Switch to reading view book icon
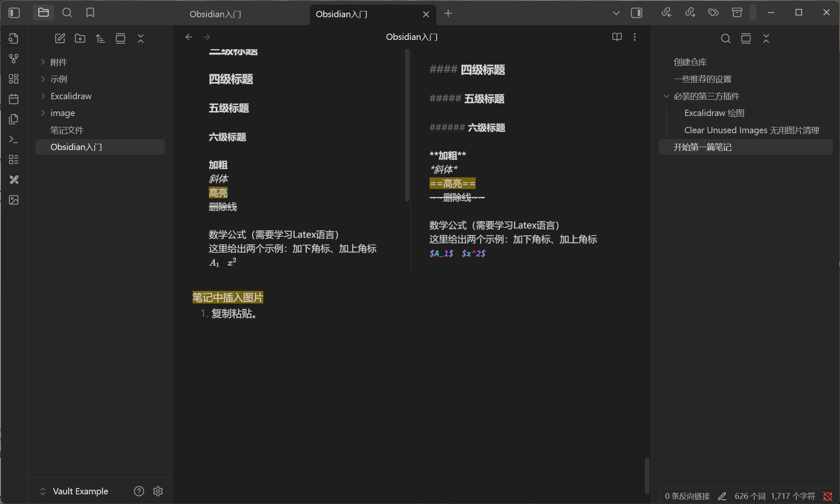This screenshot has height=504, width=840. (617, 37)
